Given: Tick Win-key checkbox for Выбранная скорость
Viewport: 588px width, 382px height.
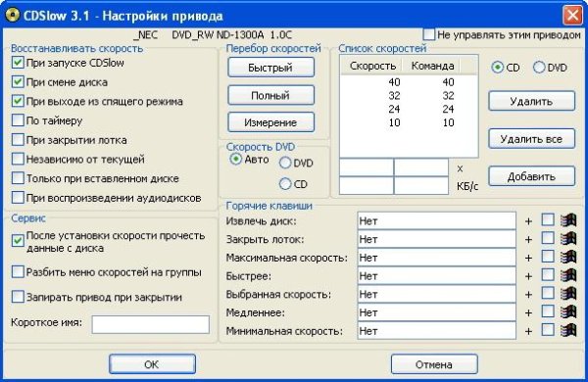Looking at the screenshot, I should [548, 294].
